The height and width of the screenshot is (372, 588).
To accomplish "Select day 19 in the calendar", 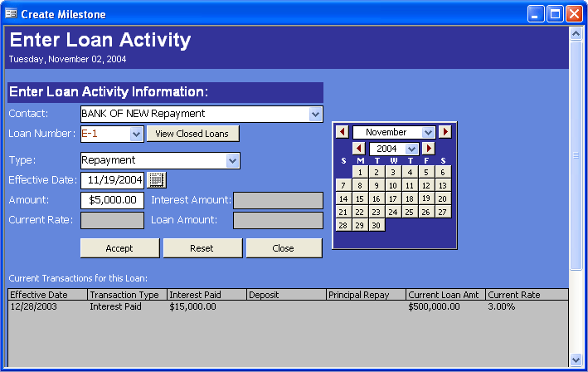I will [x=426, y=198].
